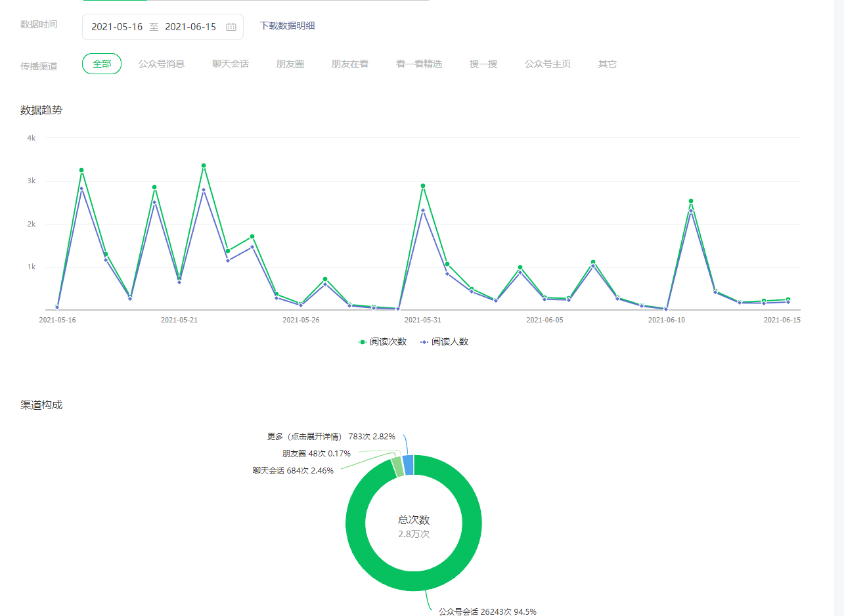Click the calendar icon in date range
844x616 pixels.
click(231, 27)
